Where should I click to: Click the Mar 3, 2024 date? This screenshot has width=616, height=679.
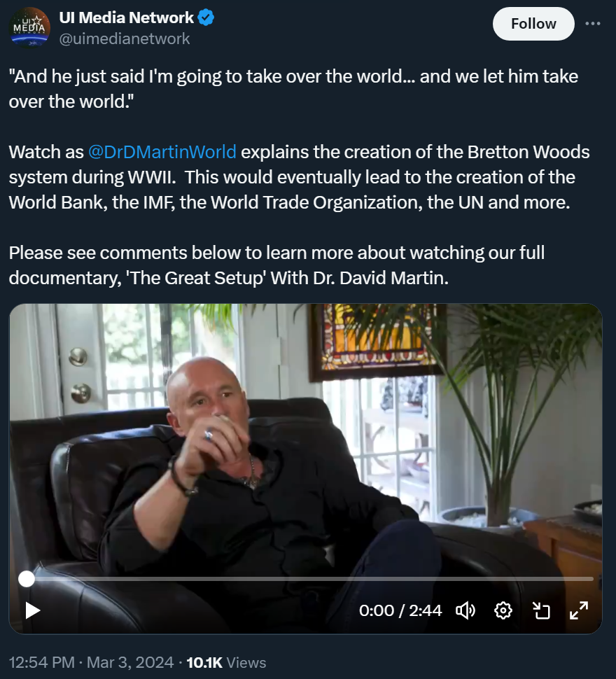[130, 662]
